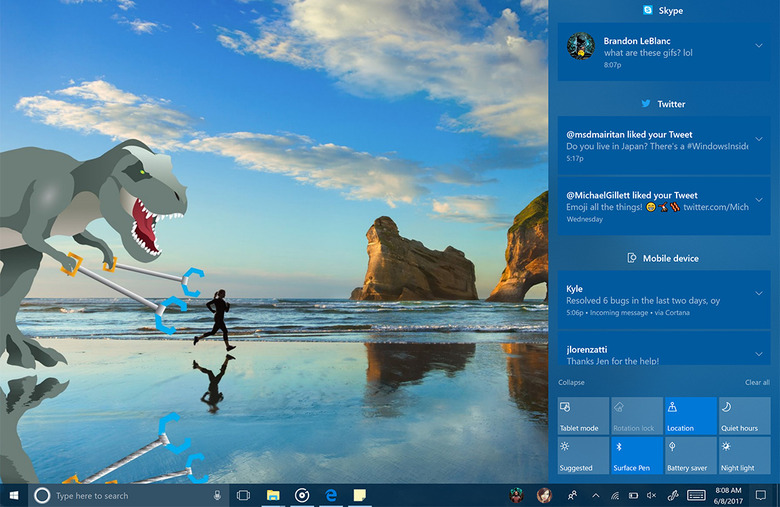
Task: Collapse the quick actions panel
Action: pos(572,382)
